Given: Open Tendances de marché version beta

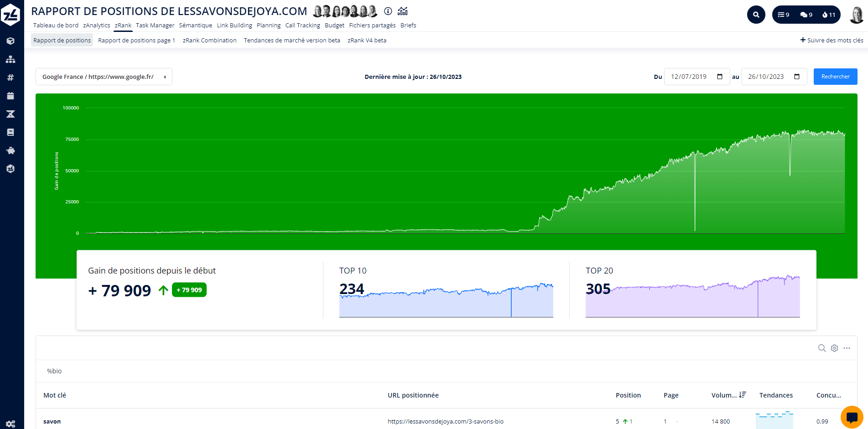Looking at the screenshot, I should click(x=292, y=40).
